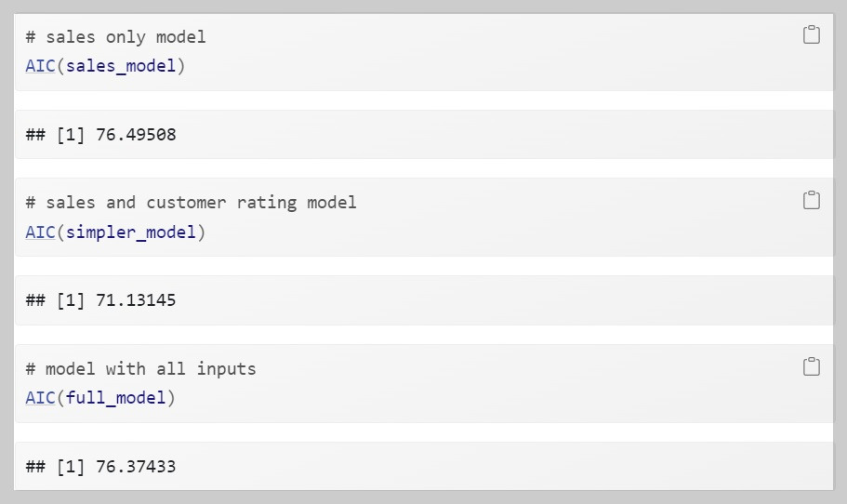
Task: Select the output value 76.37433
Action: pyautogui.click(x=136, y=467)
